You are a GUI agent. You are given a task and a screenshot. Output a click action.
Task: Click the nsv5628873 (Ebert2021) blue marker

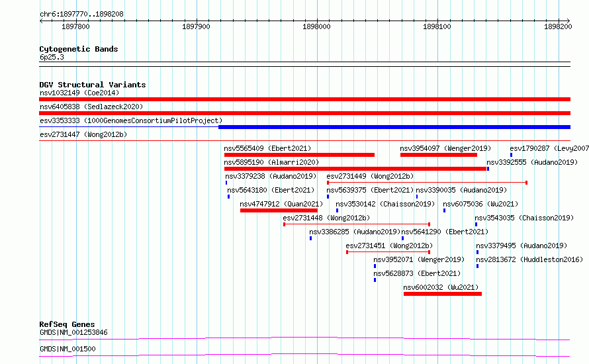pos(375,280)
